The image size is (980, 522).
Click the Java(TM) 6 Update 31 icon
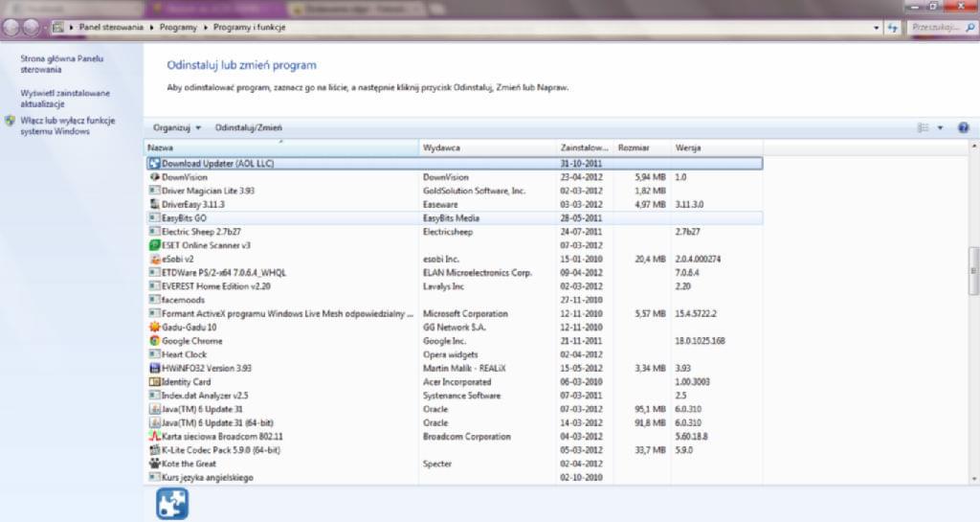154,409
